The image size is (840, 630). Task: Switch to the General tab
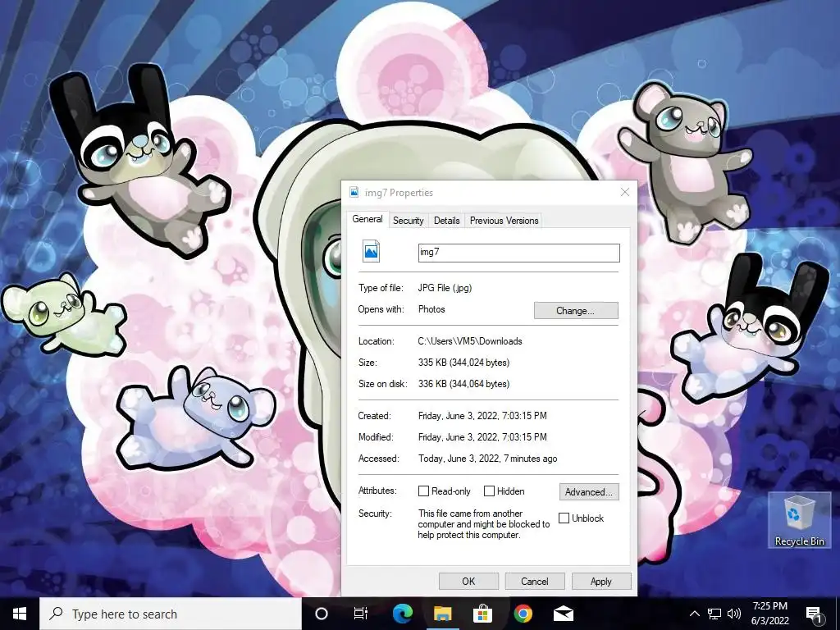pyautogui.click(x=367, y=219)
